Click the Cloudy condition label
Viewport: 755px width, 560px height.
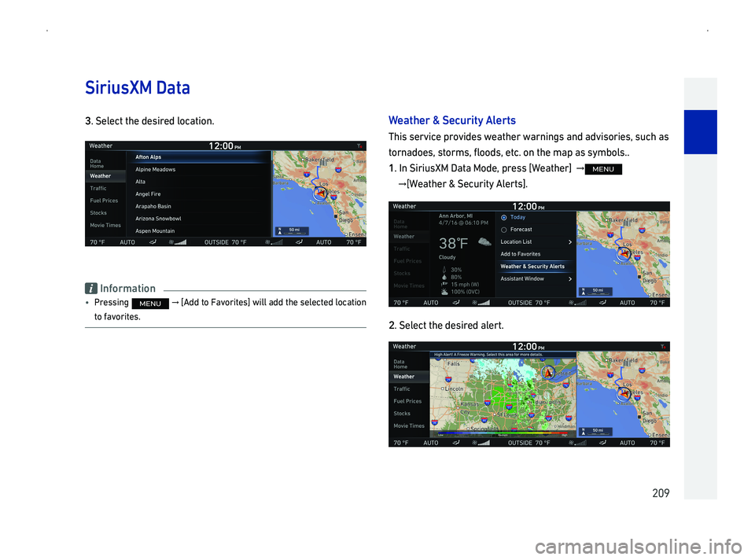coord(447,257)
